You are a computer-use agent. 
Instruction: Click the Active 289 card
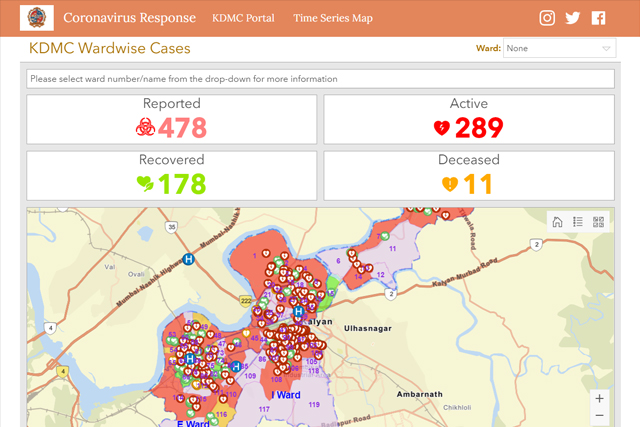pos(469,119)
